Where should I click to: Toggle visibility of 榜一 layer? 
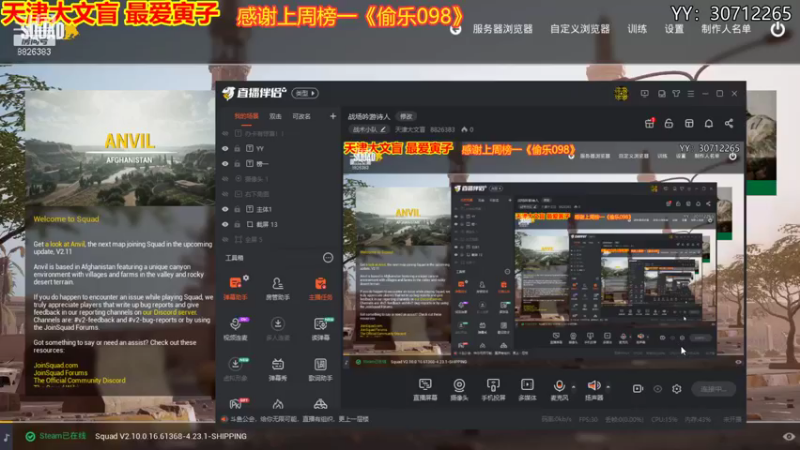[x=225, y=164]
